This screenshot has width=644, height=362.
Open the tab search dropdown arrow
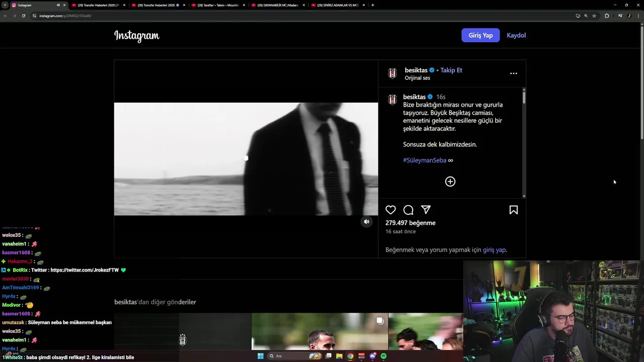point(5,5)
